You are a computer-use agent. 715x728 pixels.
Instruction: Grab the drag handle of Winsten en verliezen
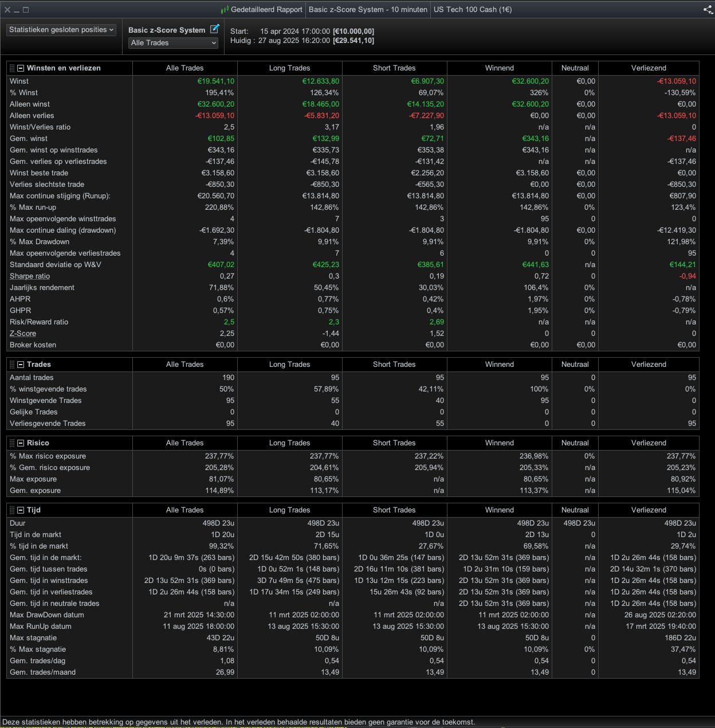[x=12, y=68]
